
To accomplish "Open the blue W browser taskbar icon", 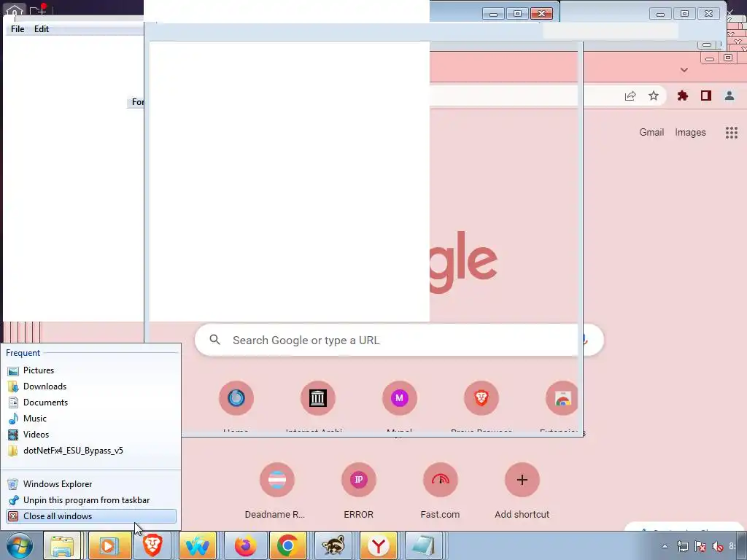I will pyautogui.click(x=198, y=545).
